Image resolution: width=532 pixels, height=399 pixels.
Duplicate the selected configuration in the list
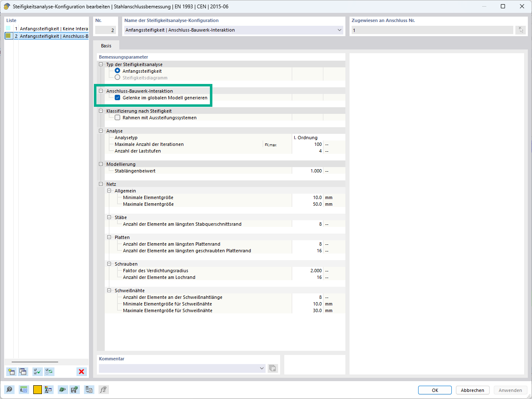(x=23, y=372)
